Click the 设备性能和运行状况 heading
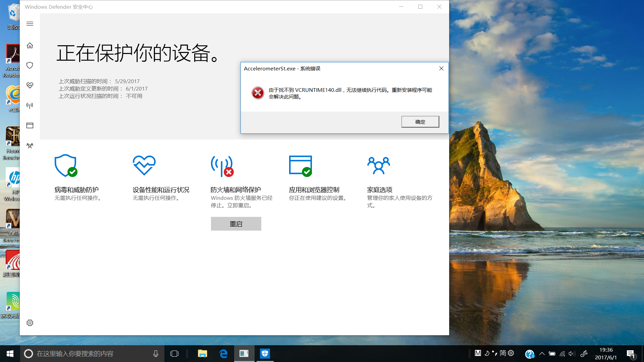This screenshot has width=644, height=362. click(161, 190)
